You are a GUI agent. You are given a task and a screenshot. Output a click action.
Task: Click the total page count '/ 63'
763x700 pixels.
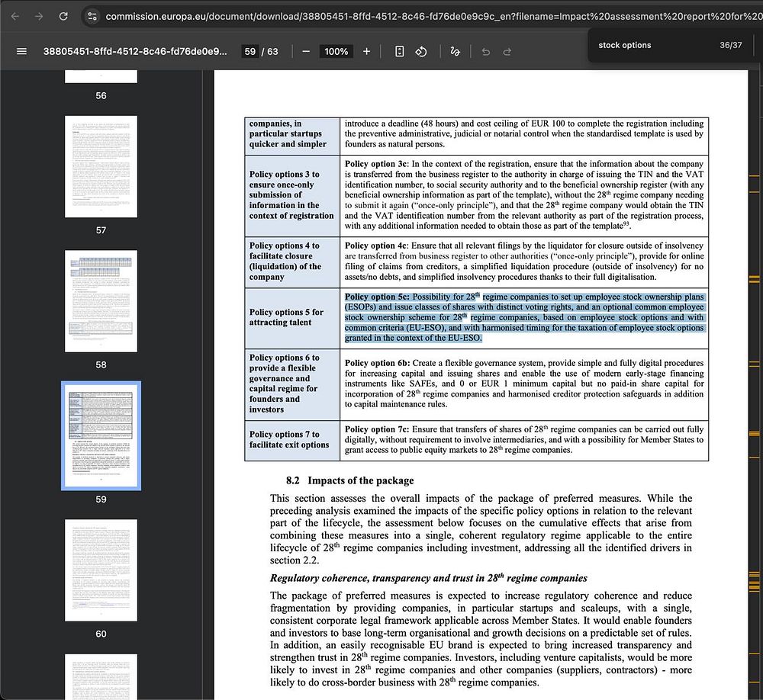269,51
